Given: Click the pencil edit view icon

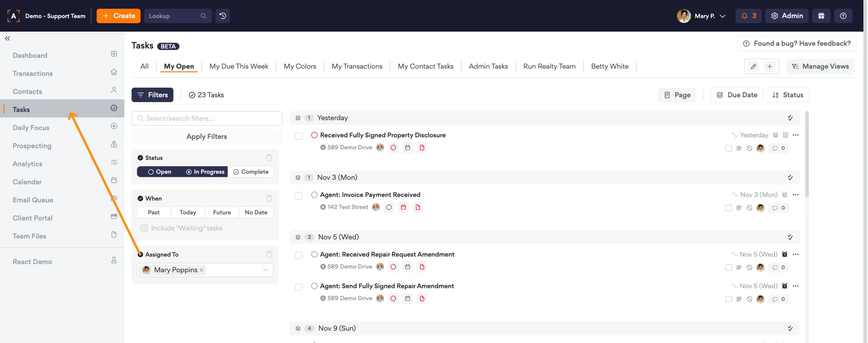Looking at the screenshot, I should click(x=753, y=66).
